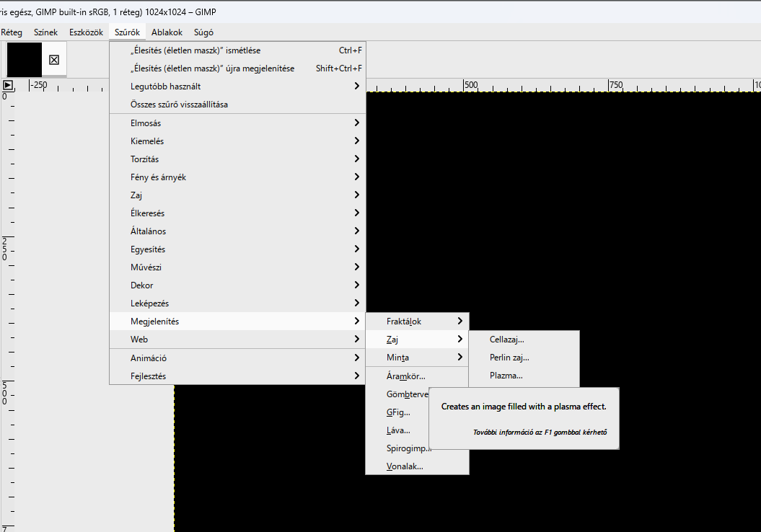Select Plazma... noise filter

point(524,376)
